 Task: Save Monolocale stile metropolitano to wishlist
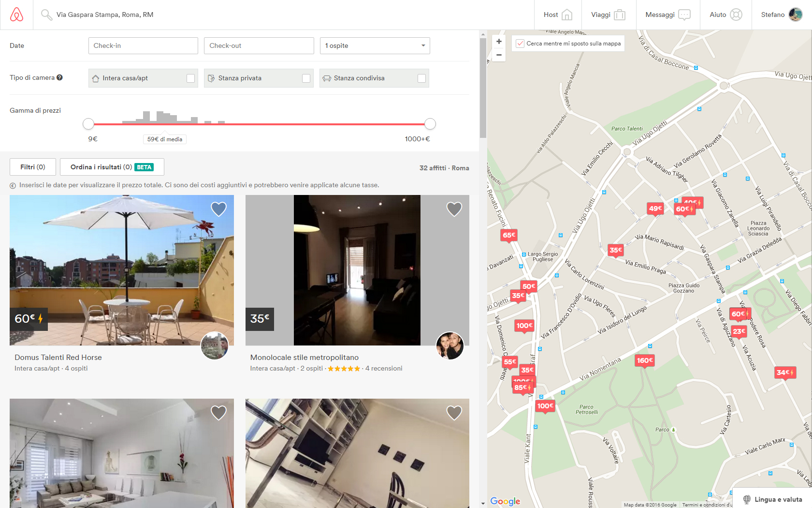click(x=454, y=209)
